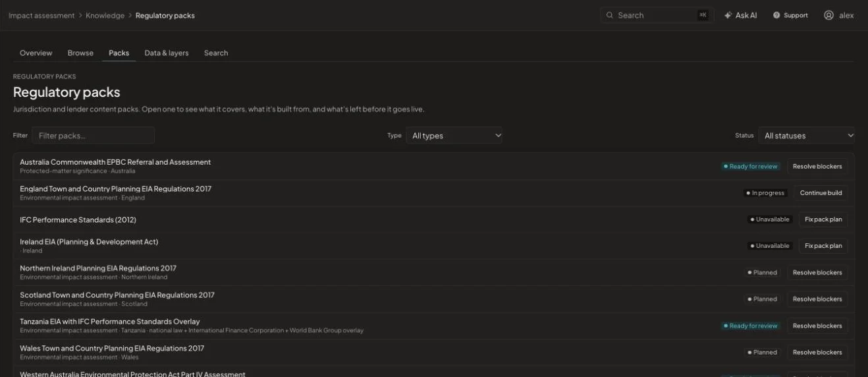Click Fix pack plan for Ireland EIA
The image size is (868, 377).
(823, 246)
